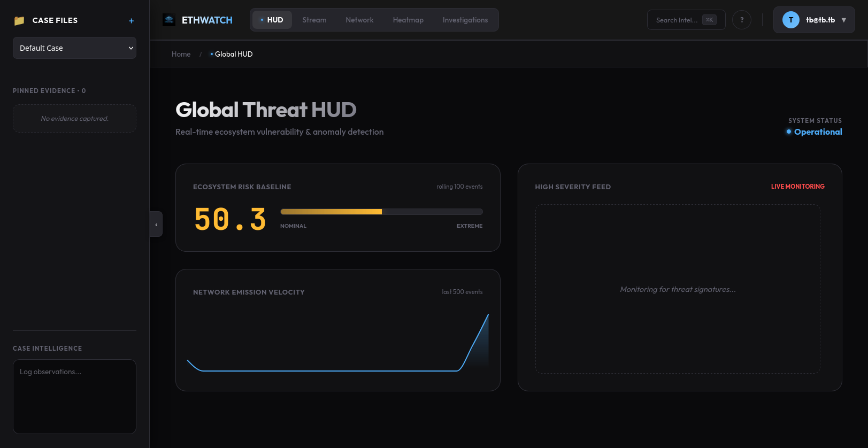Screen dimensions: 868x448
Task: Click the T user avatar
Action: click(x=791, y=20)
